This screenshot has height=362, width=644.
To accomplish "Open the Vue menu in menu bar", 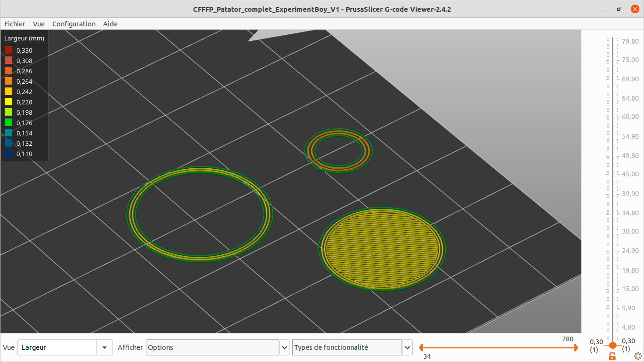I will [39, 24].
